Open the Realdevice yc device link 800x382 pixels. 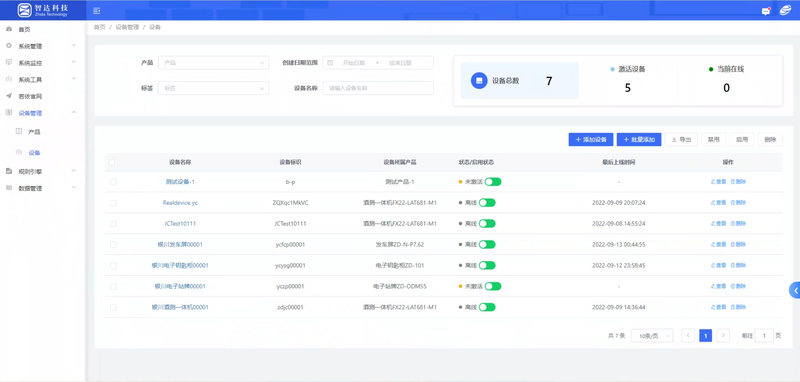click(180, 202)
